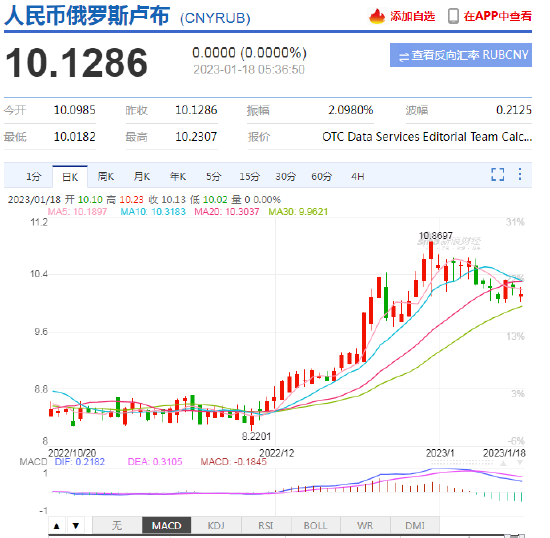Open the fullscreen chart icon
This screenshot has height=538, width=550.
click(x=497, y=174)
